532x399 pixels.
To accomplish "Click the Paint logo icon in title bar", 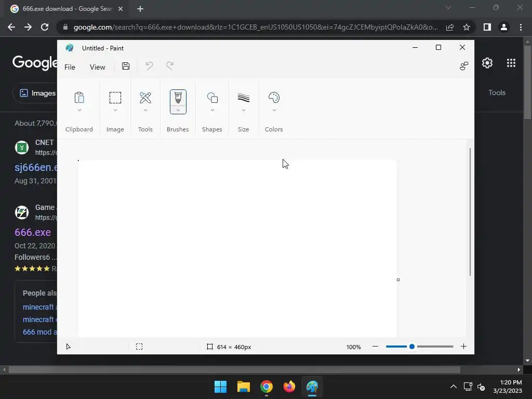I will [70, 48].
